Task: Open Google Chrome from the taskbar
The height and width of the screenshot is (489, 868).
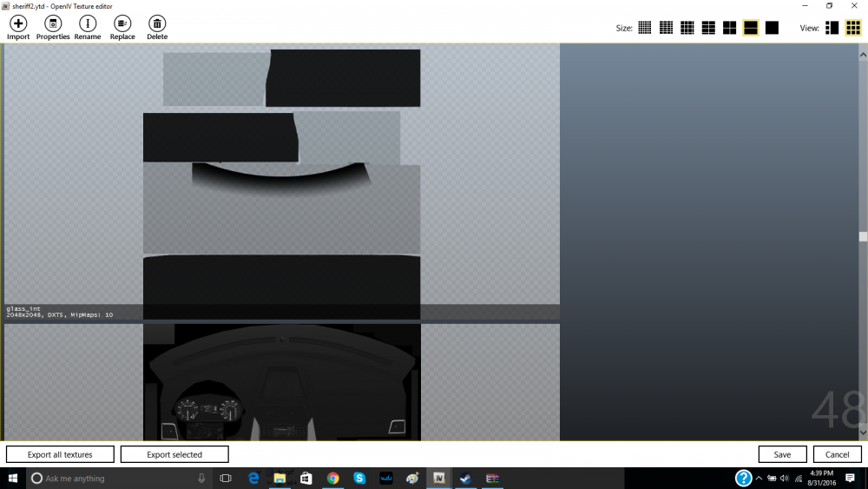Action: click(x=332, y=479)
